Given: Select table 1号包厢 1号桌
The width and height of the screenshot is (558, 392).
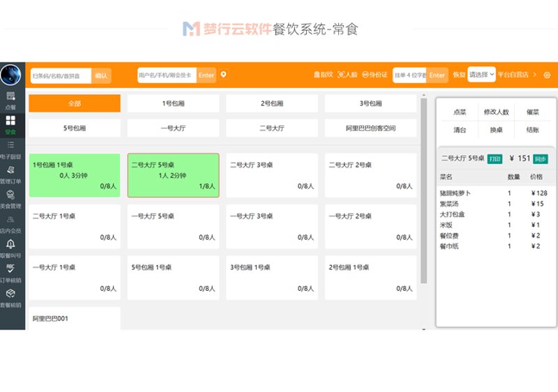Looking at the screenshot, I should tap(75, 175).
